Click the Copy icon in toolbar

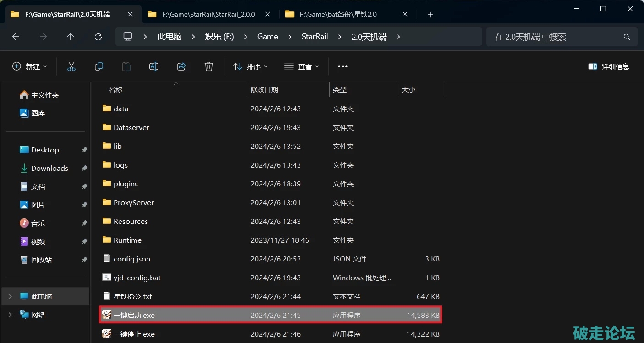coord(98,66)
